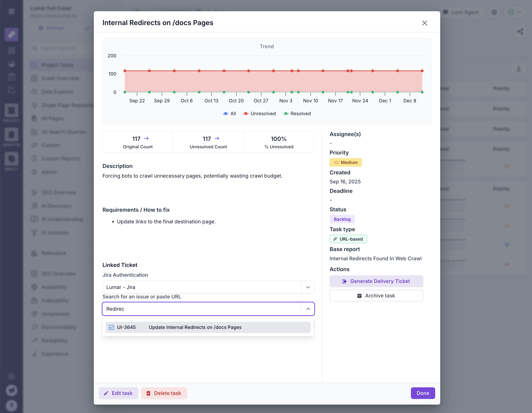Close the task details dialog
This screenshot has width=532, height=413.
[424, 23]
